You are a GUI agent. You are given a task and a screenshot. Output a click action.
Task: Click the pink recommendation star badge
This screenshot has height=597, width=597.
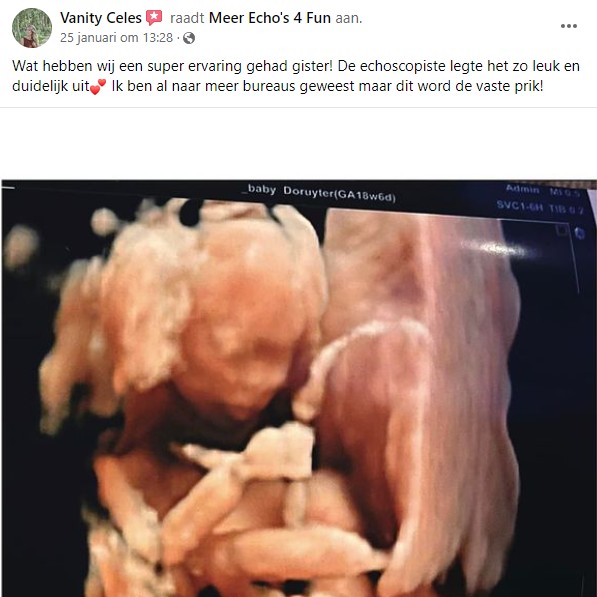pos(154,18)
